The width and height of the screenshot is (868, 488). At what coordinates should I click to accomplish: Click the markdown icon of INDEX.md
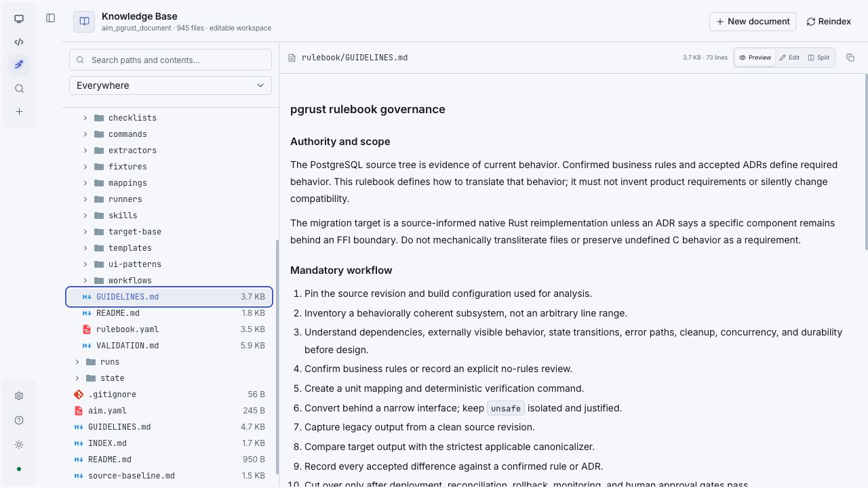tap(79, 443)
